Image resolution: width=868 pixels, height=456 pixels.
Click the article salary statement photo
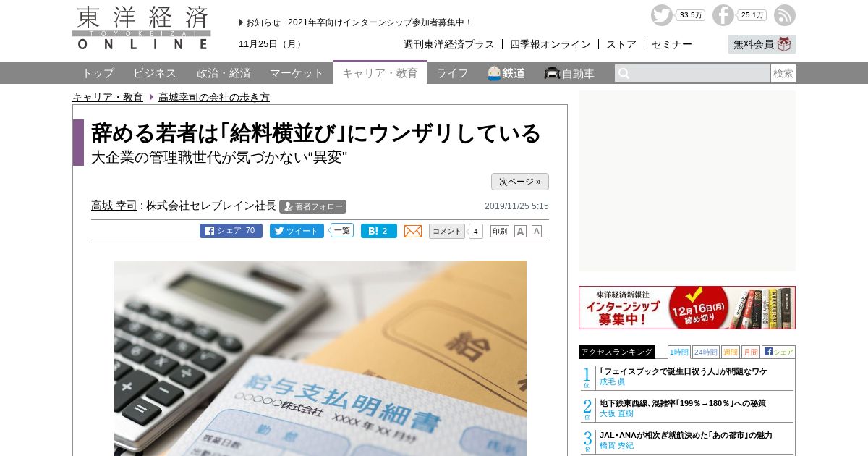(x=320, y=358)
